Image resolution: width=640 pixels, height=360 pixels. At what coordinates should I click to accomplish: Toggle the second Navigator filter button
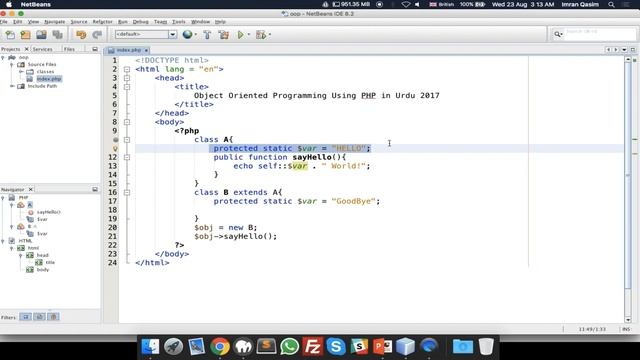tap(39, 317)
